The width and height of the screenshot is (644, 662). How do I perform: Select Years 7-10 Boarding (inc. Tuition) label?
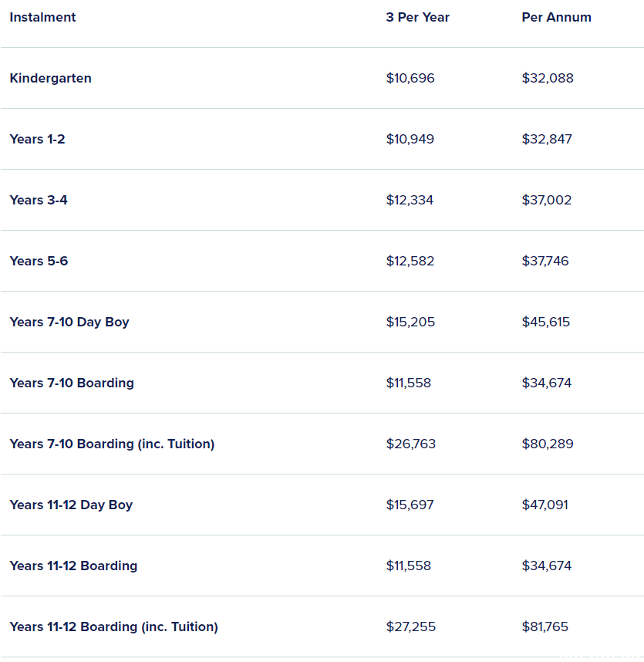112,444
